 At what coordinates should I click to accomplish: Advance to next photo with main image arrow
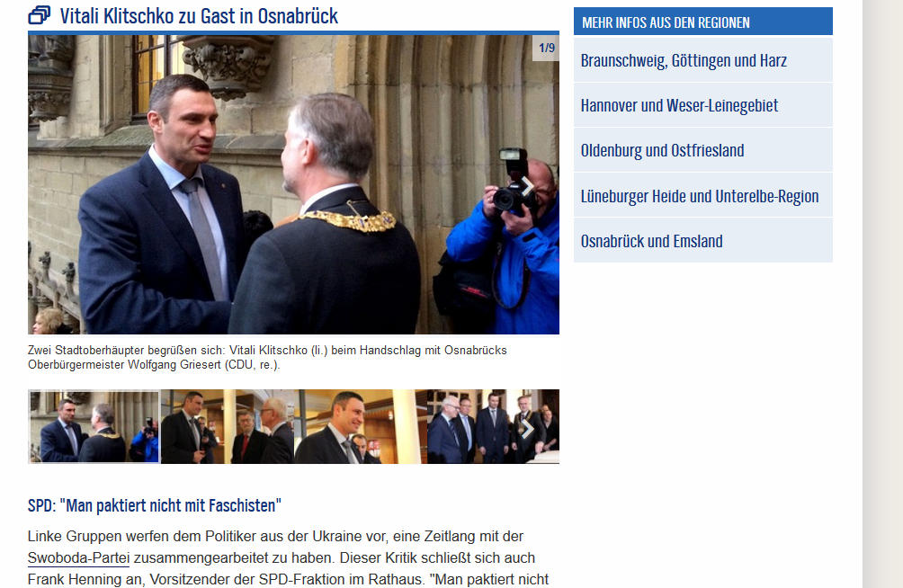(527, 186)
